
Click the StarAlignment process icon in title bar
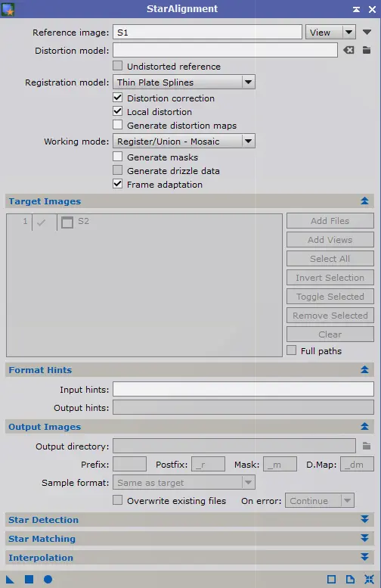(x=8, y=9)
